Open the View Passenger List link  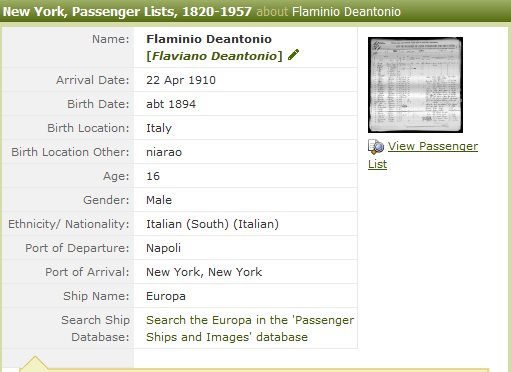(x=423, y=155)
